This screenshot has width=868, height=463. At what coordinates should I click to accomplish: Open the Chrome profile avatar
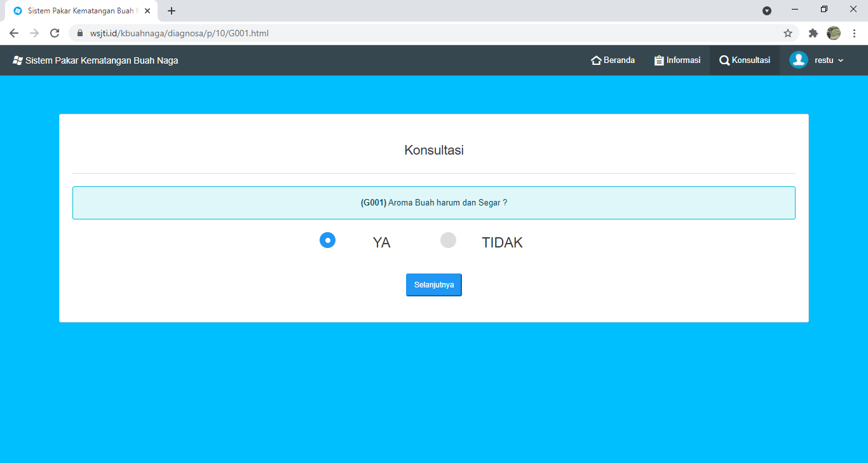834,33
